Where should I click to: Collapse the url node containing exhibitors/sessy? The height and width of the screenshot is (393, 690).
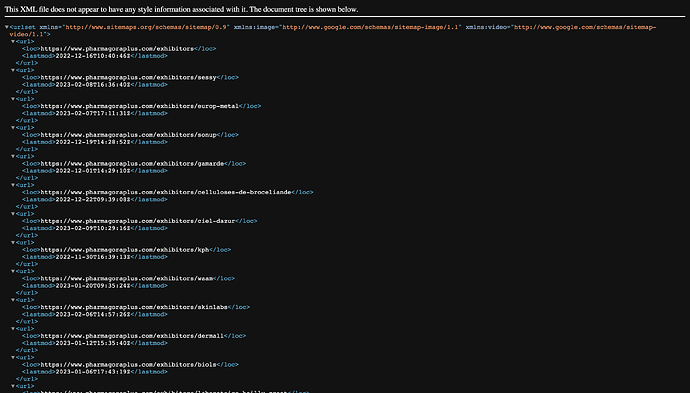pos(13,70)
